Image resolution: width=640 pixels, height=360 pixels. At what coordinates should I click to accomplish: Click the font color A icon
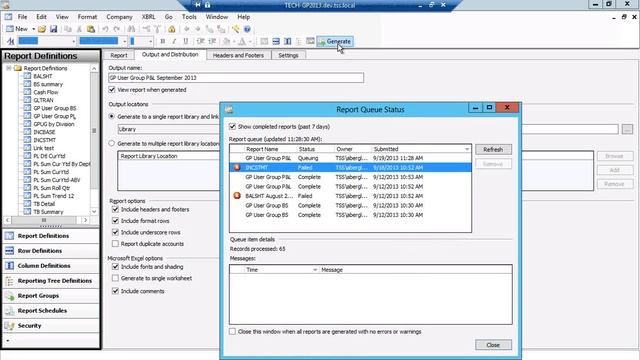click(242, 41)
